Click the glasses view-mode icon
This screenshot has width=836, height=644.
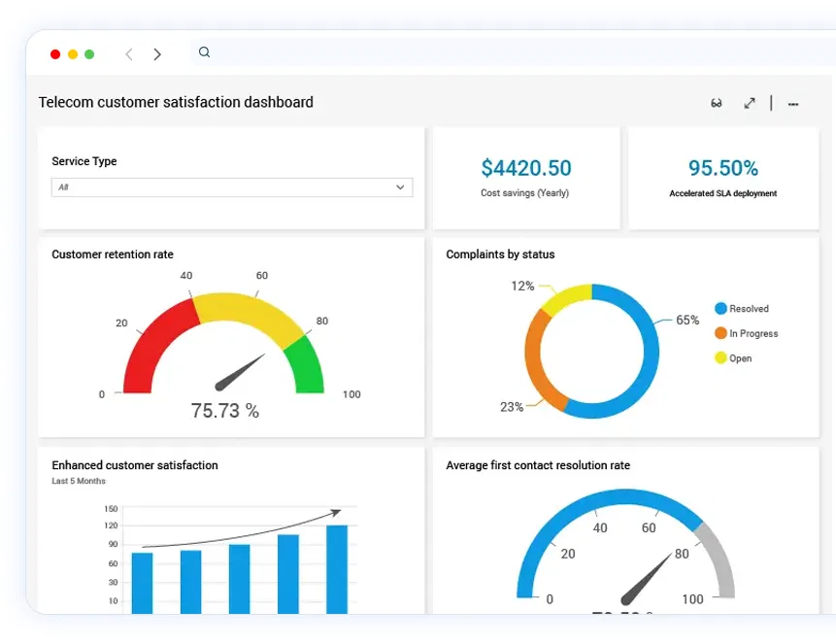(x=717, y=103)
